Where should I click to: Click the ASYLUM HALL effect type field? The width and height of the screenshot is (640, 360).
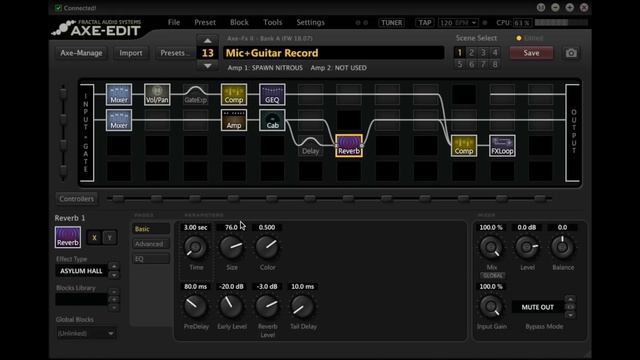(x=81, y=271)
